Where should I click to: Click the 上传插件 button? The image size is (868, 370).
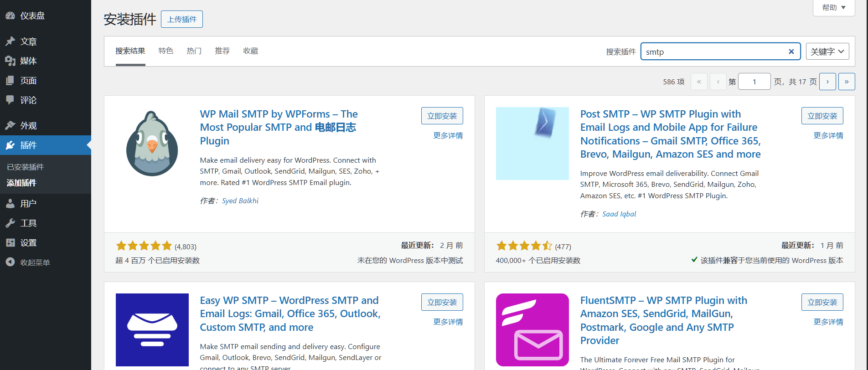(182, 19)
